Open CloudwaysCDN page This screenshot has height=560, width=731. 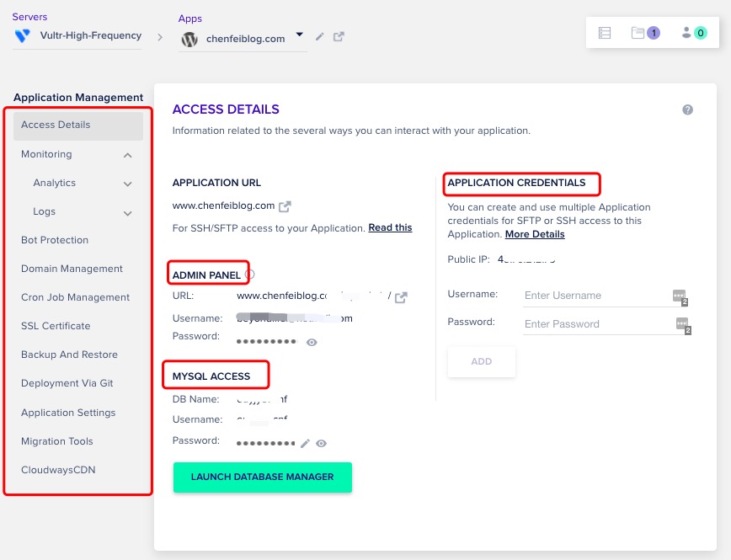coord(58,470)
